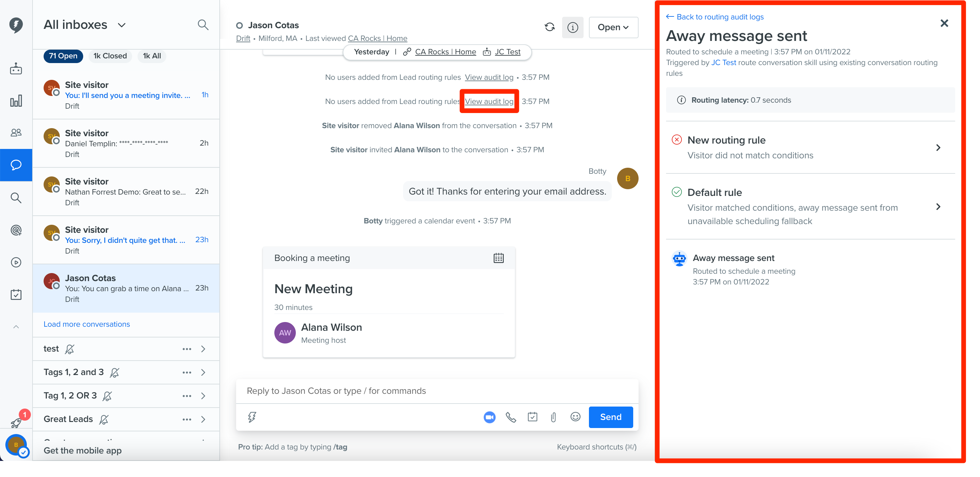Open the Open status dropdown
This screenshot has height=477, width=980.
(613, 28)
